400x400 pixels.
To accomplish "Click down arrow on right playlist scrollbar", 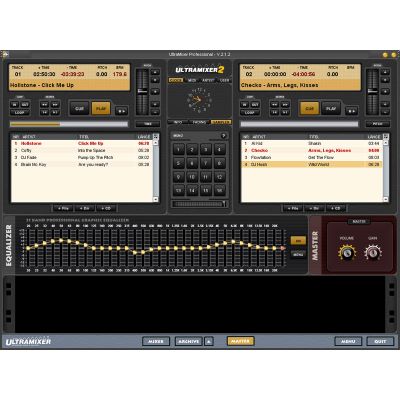I will tap(386, 200).
